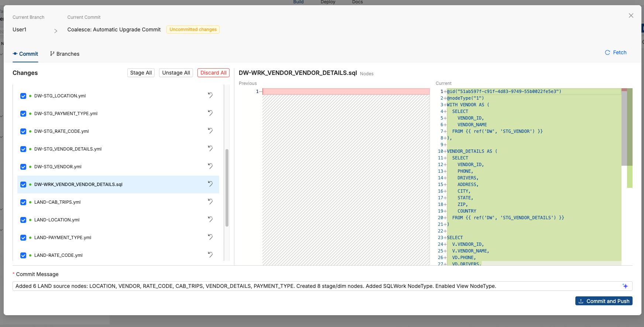Click the Discard All button
Image resolution: width=644 pixels, height=327 pixels.
(213, 73)
